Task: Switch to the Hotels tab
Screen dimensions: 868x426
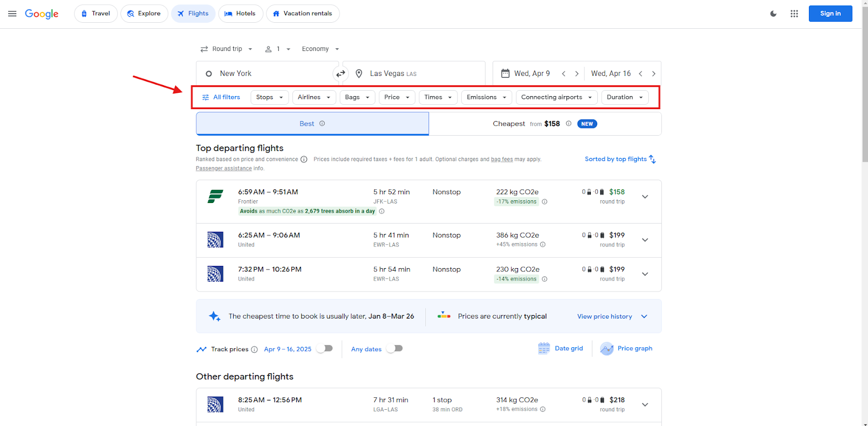Action: (240, 14)
